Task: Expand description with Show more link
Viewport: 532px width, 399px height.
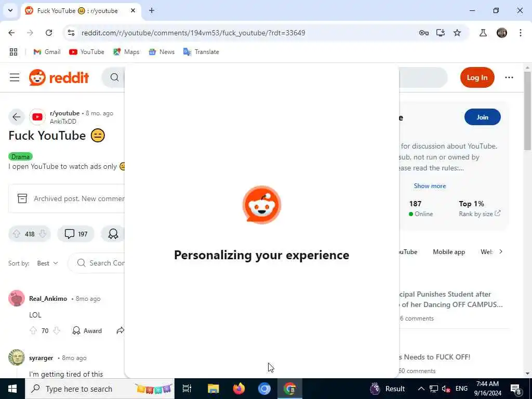Action: coord(430,186)
